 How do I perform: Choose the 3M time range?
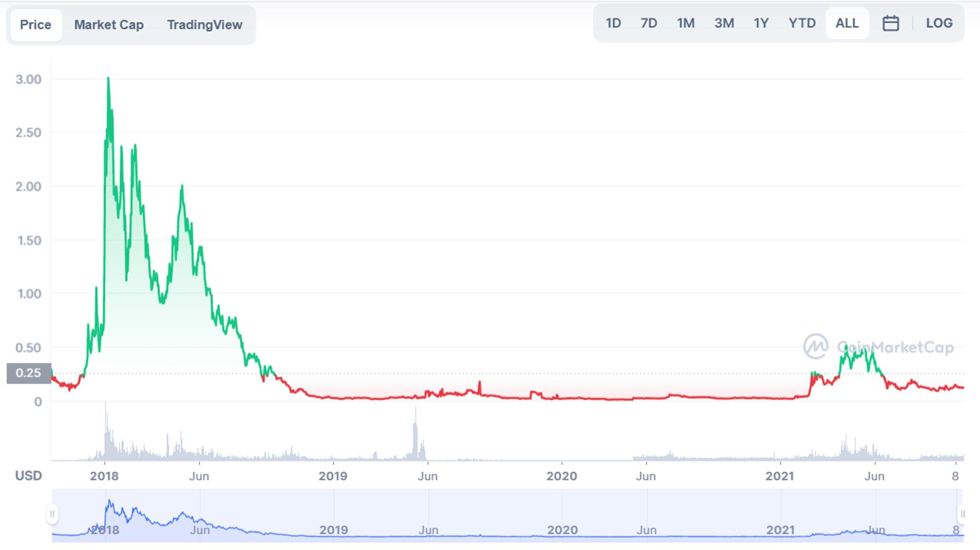tap(724, 24)
